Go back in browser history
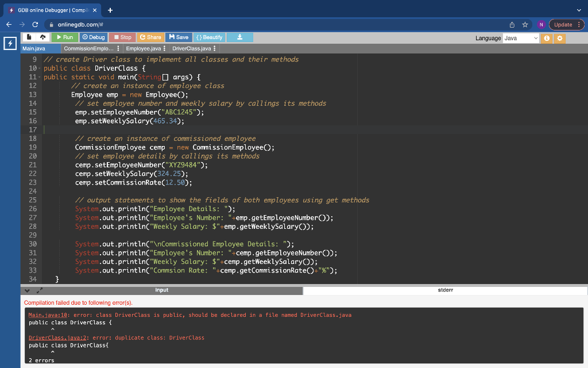The height and width of the screenshot is (368, 588). click(9, 24)
